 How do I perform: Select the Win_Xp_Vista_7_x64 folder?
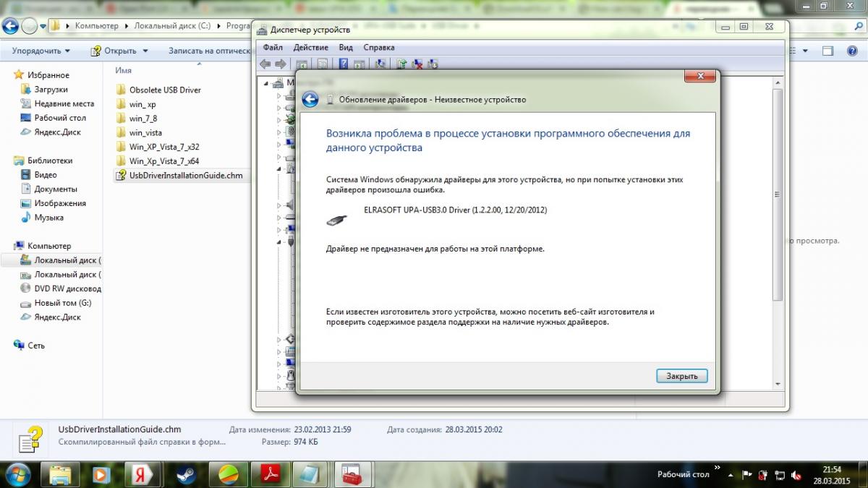point(157,161)
